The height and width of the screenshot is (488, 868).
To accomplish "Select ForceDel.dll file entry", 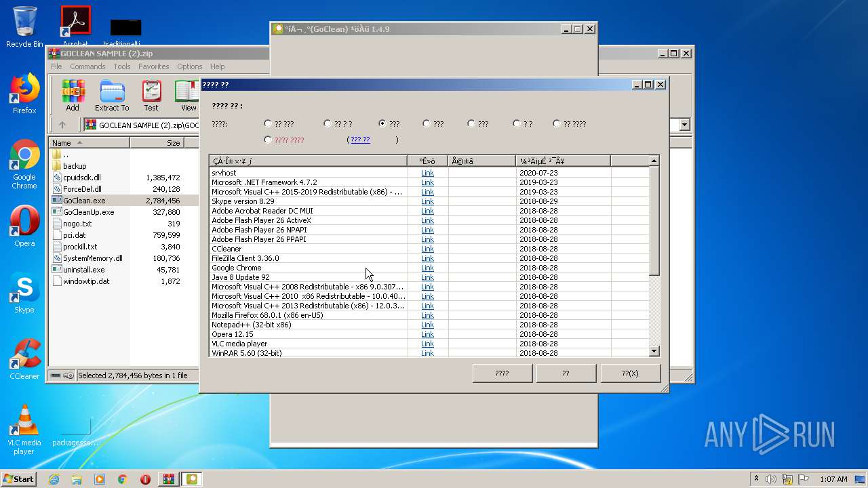I will coord(82,189).
